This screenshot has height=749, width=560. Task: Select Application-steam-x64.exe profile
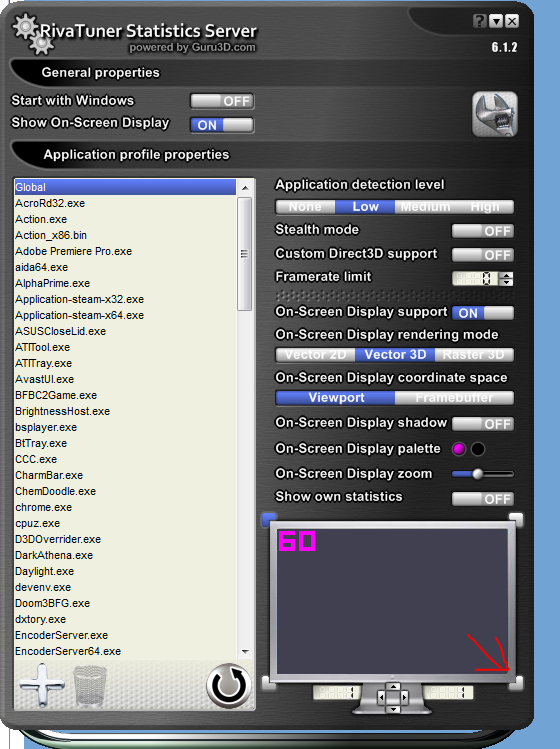click(x=125, y=315)
